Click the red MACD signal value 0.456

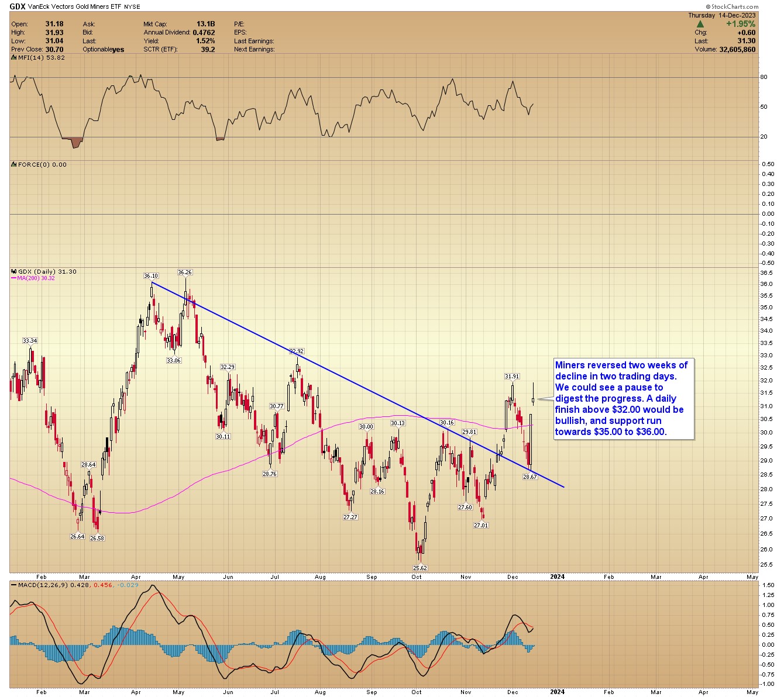[102, 585]
